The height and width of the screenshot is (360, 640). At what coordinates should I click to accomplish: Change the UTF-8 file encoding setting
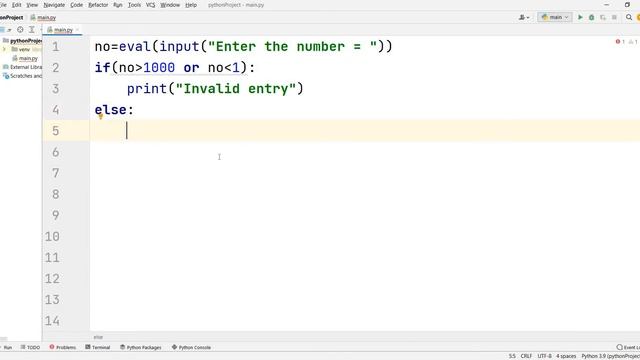544,356
